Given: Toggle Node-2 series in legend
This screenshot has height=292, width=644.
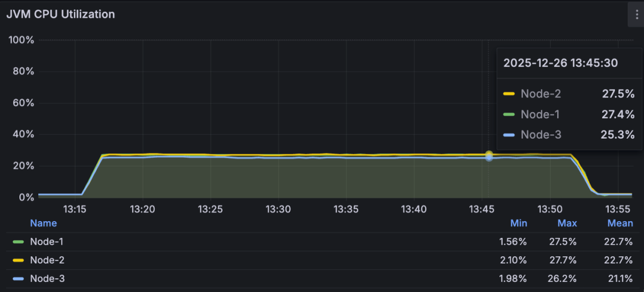Looking at the screenshot, I should tap(47, 260).
